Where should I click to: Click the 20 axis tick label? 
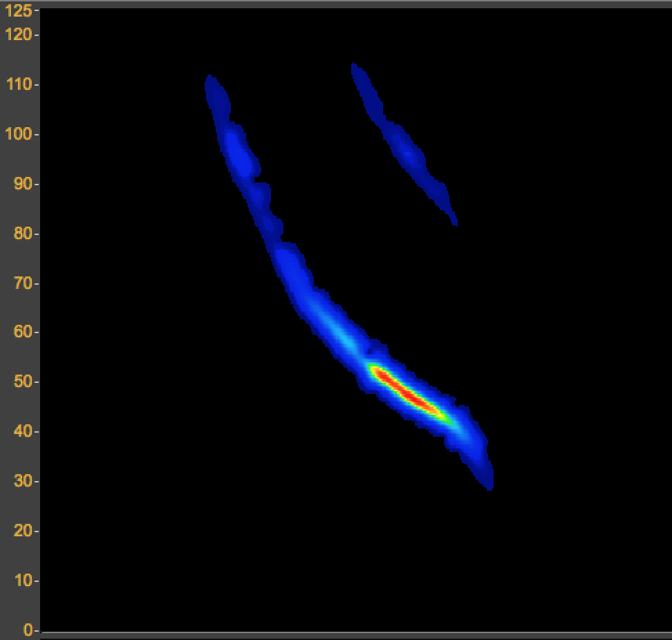(x=22, y=531)
